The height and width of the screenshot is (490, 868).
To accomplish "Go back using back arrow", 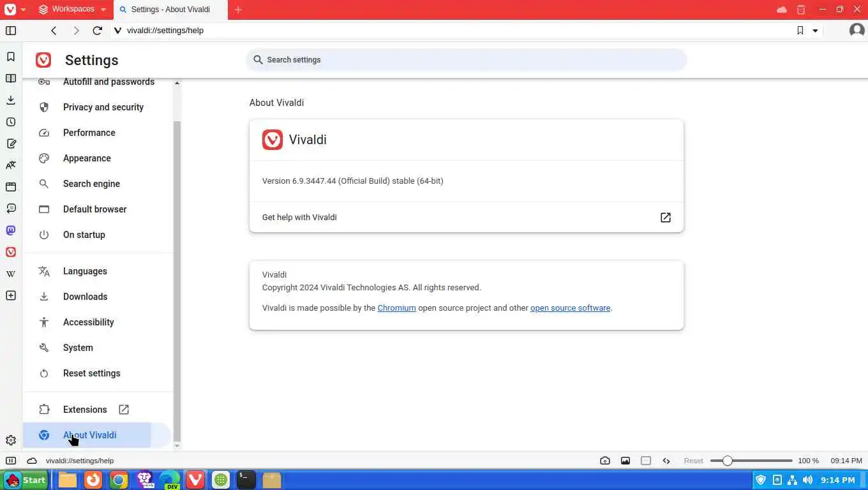I will (54, 31).
